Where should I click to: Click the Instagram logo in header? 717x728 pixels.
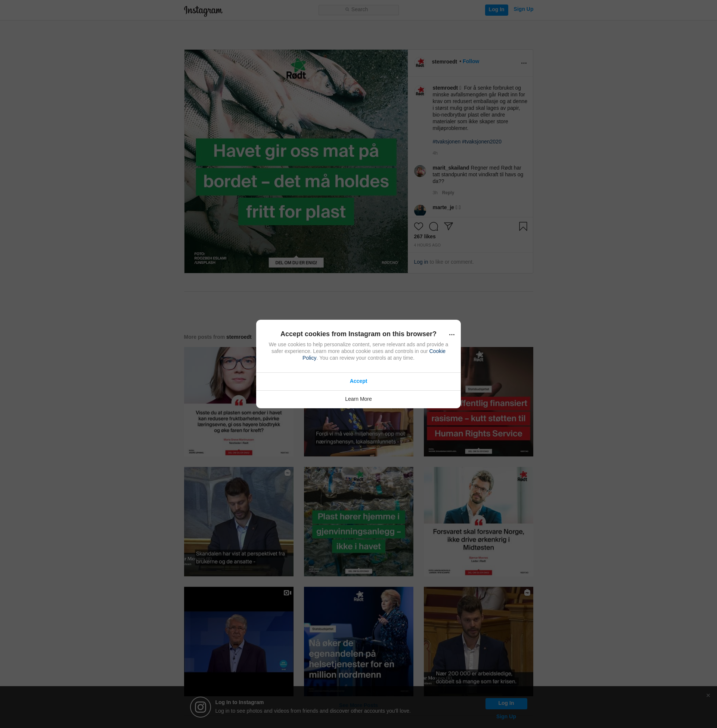click(x=203, y=10)
